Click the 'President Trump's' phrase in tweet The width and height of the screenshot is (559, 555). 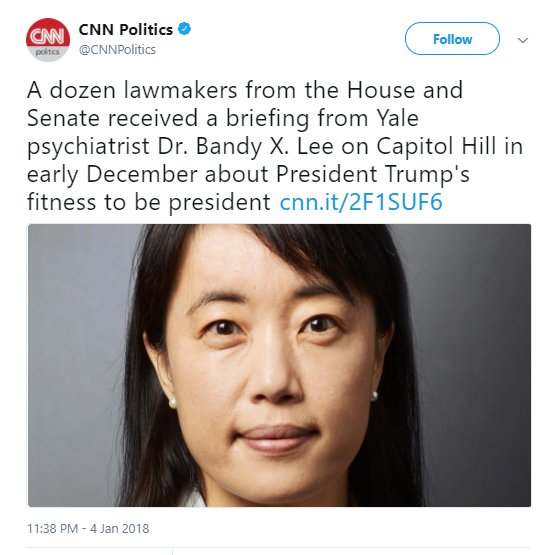point(373,174)
